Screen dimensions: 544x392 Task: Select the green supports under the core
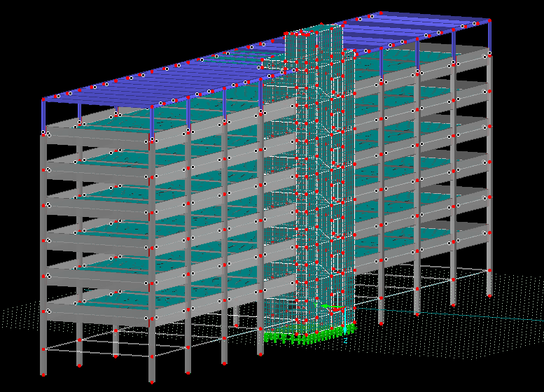309,335
